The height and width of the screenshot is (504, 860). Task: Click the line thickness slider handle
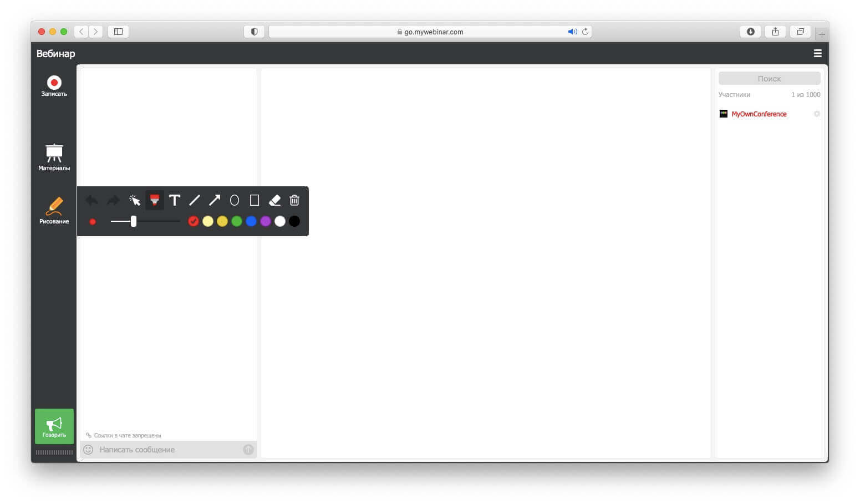(134, 221)
